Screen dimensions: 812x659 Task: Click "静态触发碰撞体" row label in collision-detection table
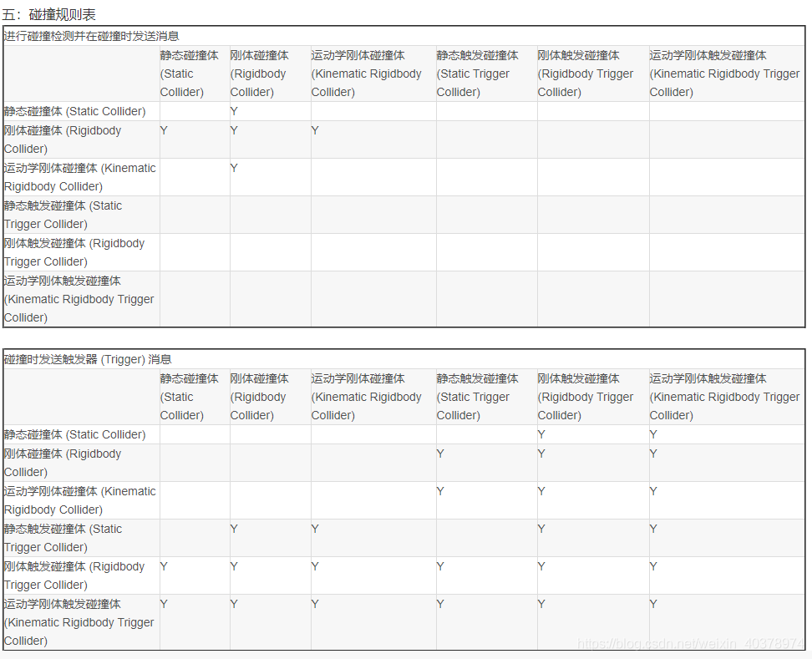pos(63,215)
